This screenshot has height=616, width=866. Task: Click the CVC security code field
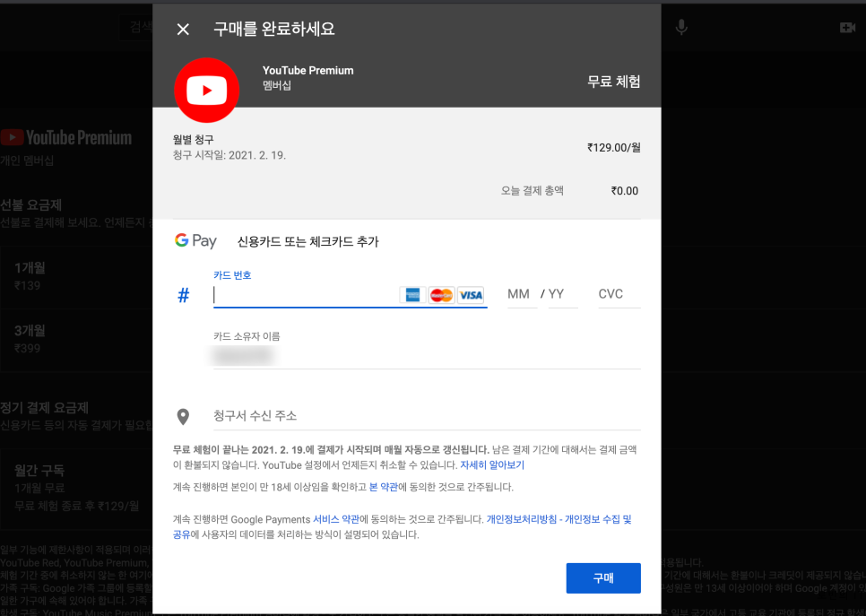click(x=619, y=294)
